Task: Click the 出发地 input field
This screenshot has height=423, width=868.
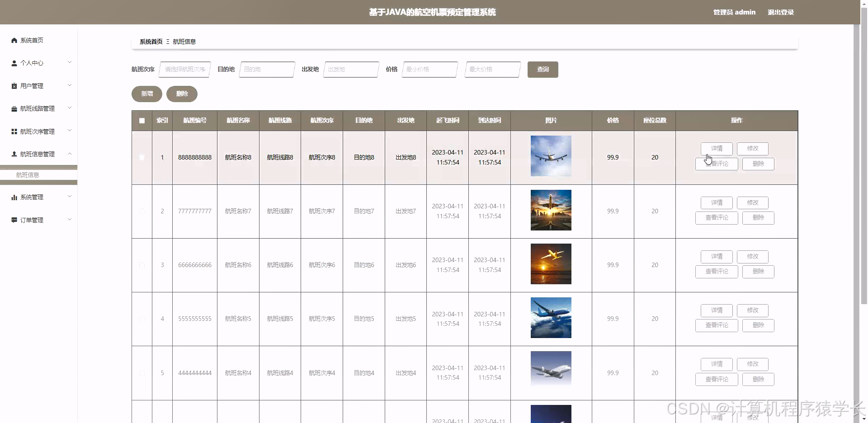Action: (x=351, y=70)
